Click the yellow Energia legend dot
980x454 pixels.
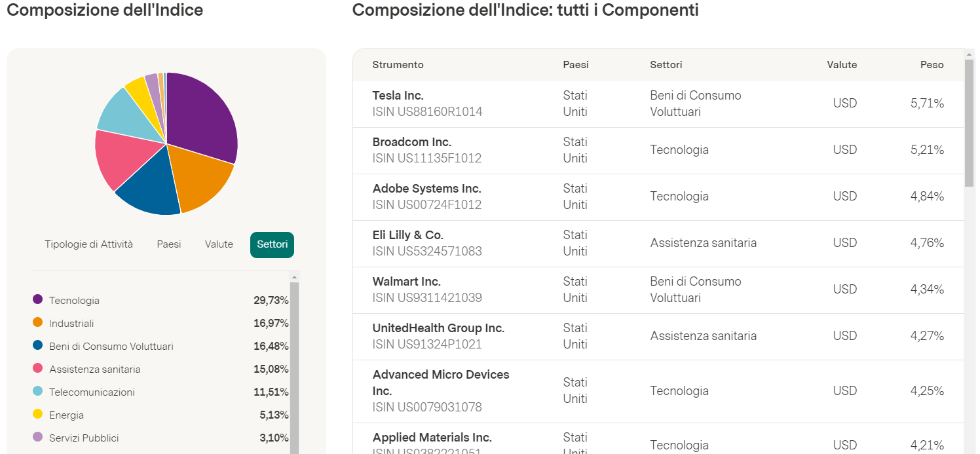pos(38,415)
